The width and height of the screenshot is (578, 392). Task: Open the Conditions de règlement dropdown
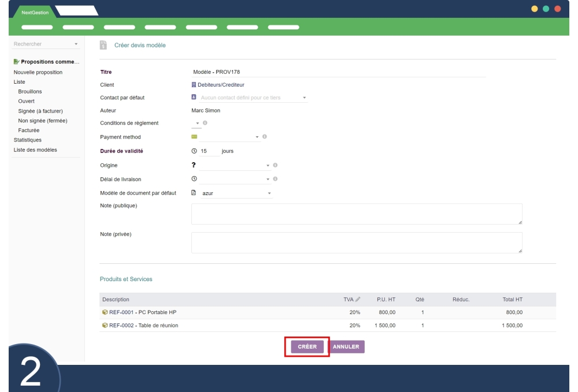[196, 122]
